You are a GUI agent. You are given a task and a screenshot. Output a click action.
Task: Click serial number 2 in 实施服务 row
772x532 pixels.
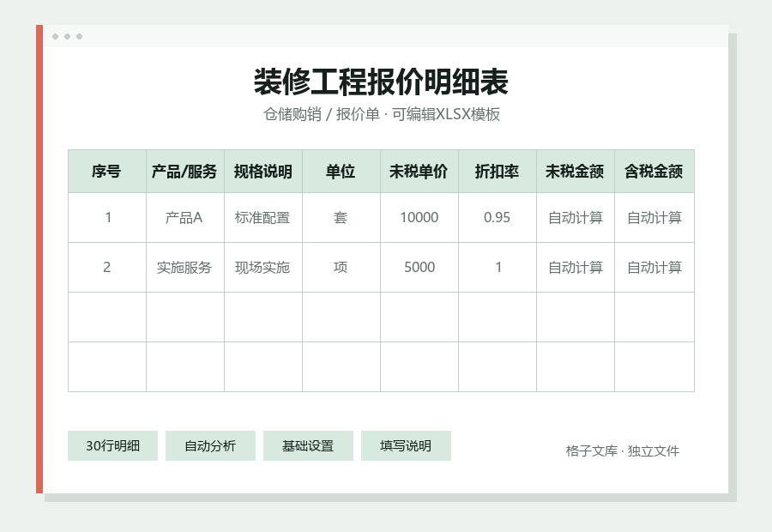click(107, 267)
